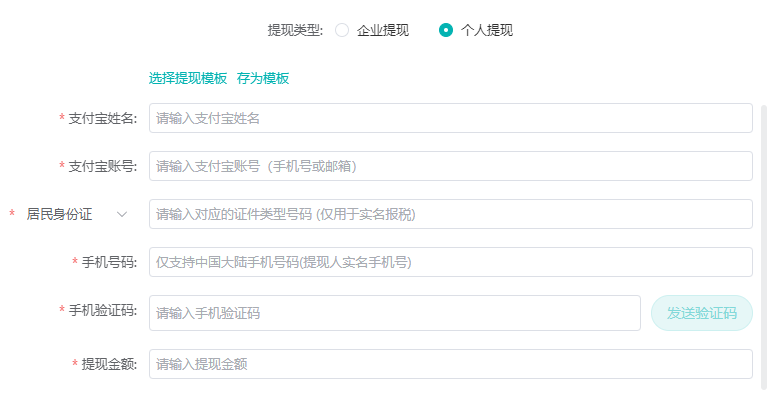Open the 选择提现模板 link
Viewport: 767px width, 399px height.
point(188,78)
